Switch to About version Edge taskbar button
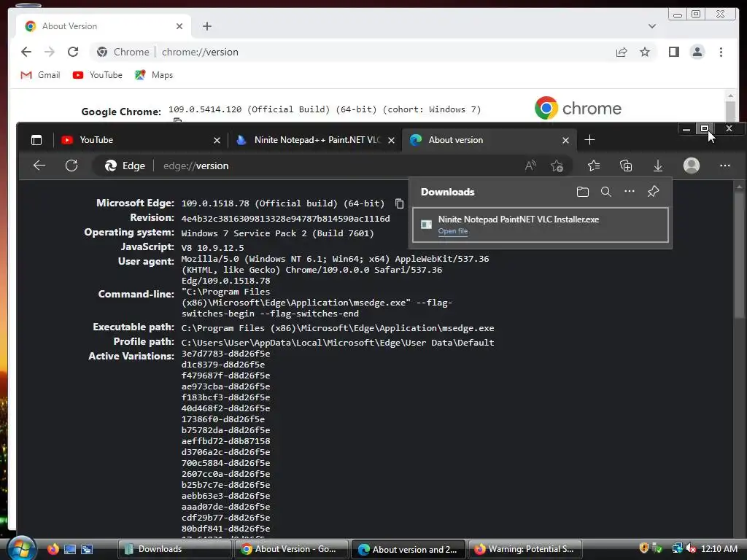747x560 pixels. click(409, 549)
